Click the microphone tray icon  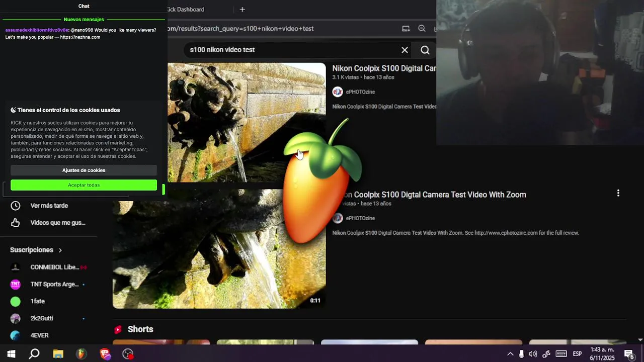(x=521, y=354)
